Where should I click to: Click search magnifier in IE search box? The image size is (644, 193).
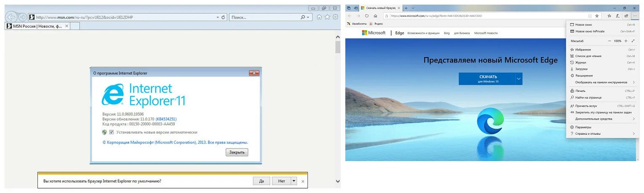pos(303,17)
